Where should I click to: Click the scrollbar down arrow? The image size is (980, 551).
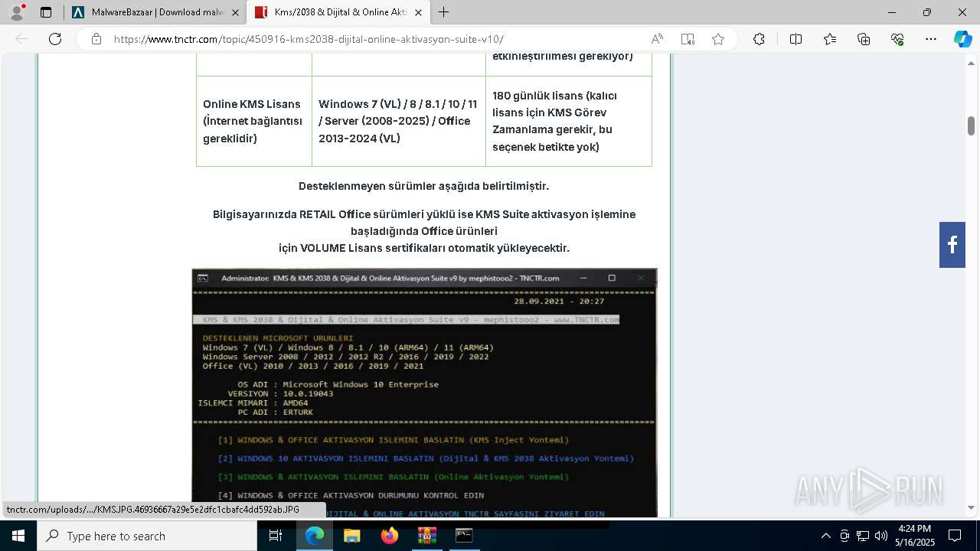pos(971,507)
